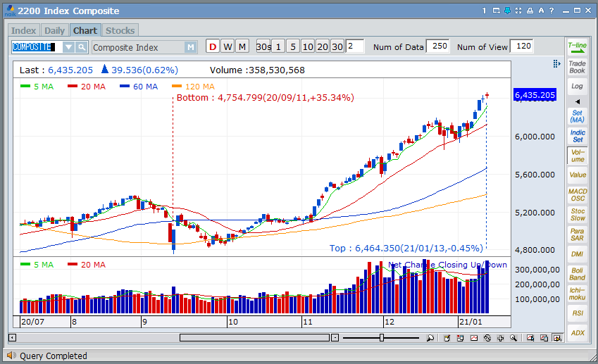Collapse indicator list with left arrow
Image resolution: width=598 pixels, height=364 pixels.
point(578,101)
